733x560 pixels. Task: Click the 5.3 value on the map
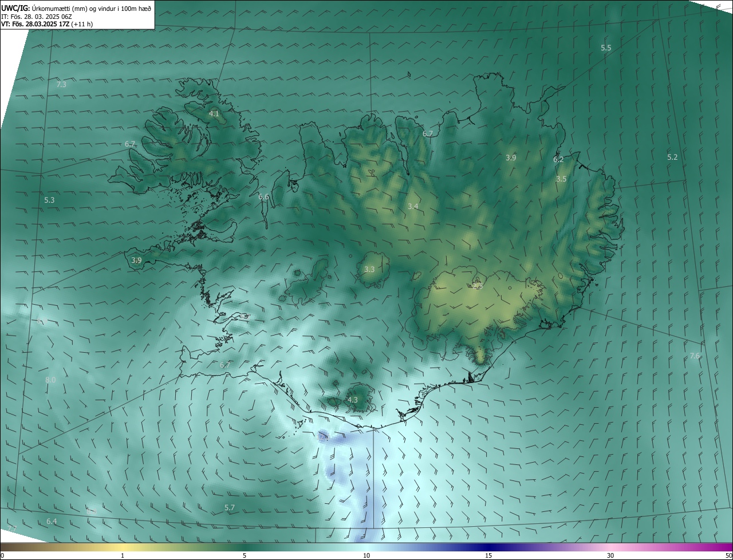coord(49,200)
